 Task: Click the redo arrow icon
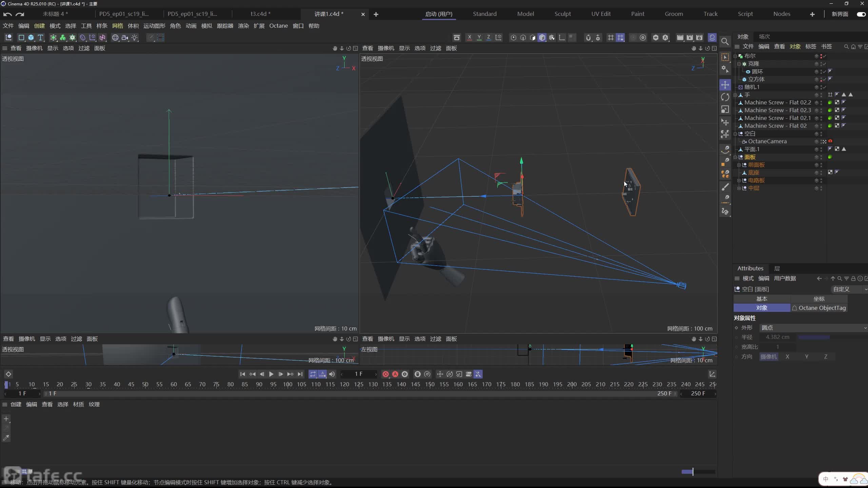[20, 14]
